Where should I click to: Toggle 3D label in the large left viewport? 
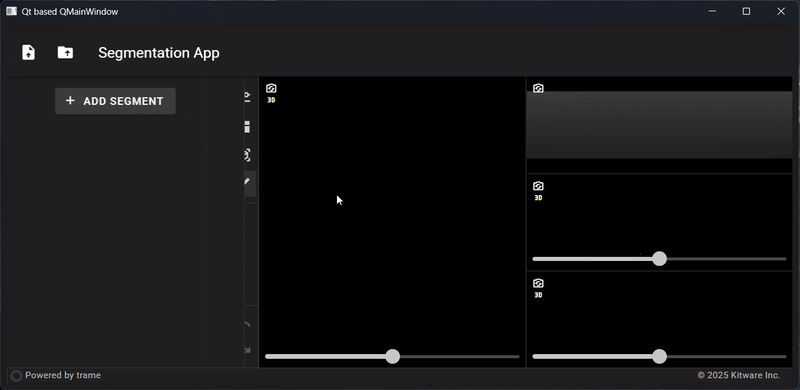click(271, 100)
